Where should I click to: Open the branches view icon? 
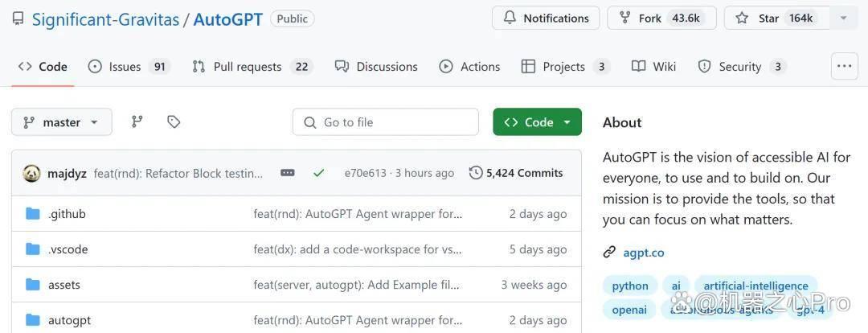pyautogui.click(x=137, y=122)
